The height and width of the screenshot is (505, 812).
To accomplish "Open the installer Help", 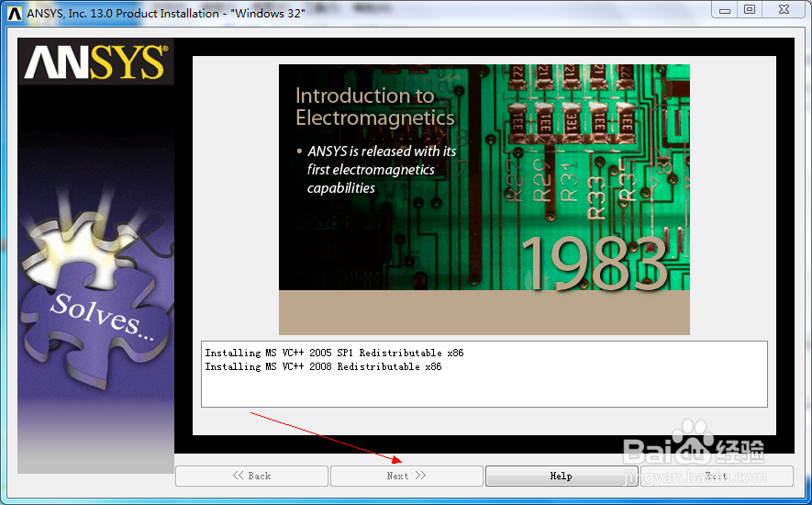I will [562, 476].
